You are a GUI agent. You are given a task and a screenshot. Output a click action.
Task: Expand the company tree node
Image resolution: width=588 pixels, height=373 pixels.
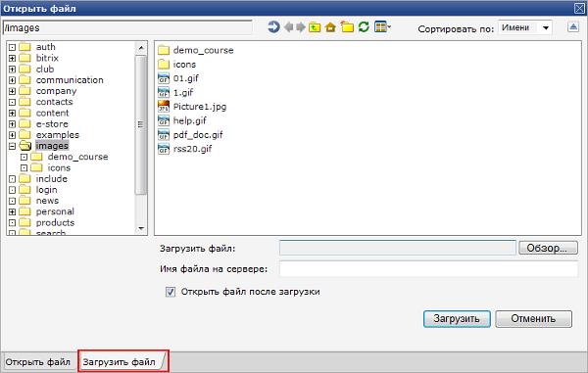pos(12,91)
